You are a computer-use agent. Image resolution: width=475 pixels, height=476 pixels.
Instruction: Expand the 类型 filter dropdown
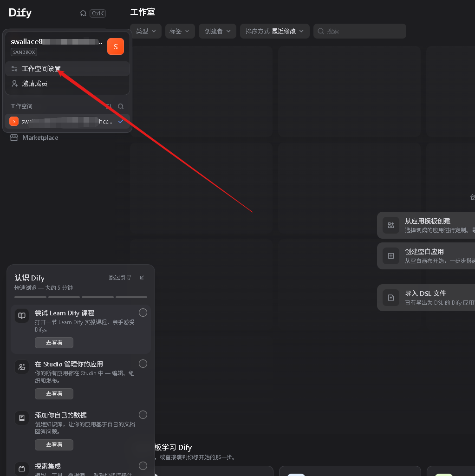146,31
